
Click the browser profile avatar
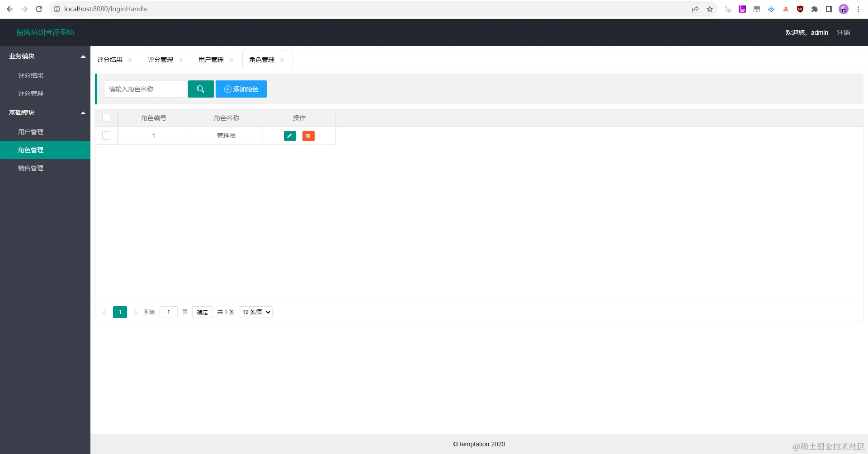pyautogui.click(x=844, y=9)
